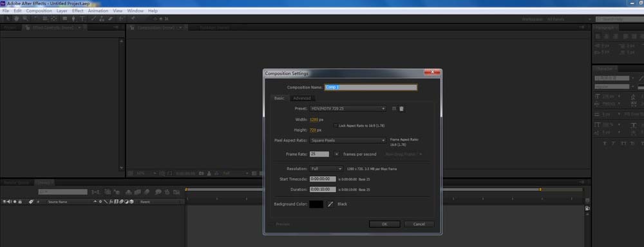Image resolution: width=644 pixels, height=247 pixels.
Task: Open the Effect Controls panel dropdown arrow
Action: tap(79, 28)
